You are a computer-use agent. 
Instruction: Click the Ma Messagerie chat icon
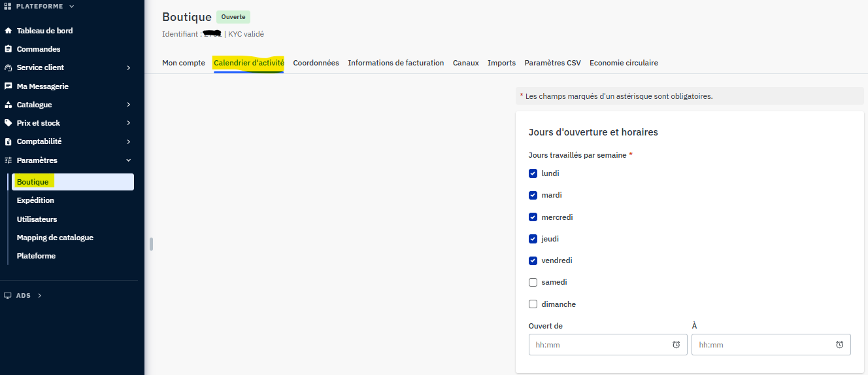click(8, 86)
